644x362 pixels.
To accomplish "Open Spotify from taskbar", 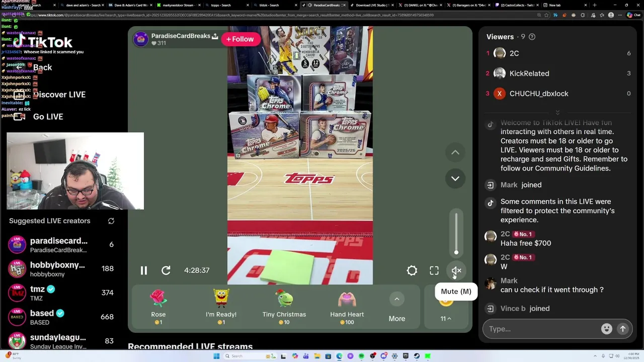I will click(x=361, y=356).
